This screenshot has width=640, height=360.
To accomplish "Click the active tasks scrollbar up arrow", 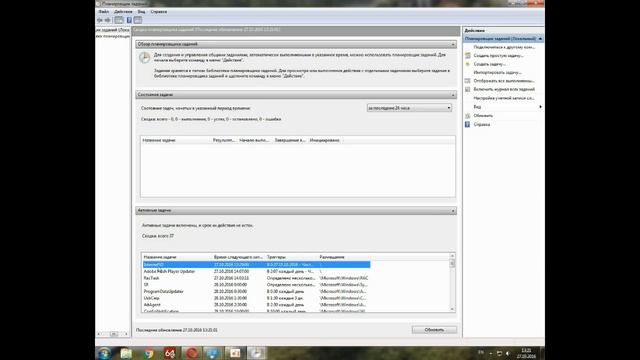I will pyautogui.click(x=452, y=256).
